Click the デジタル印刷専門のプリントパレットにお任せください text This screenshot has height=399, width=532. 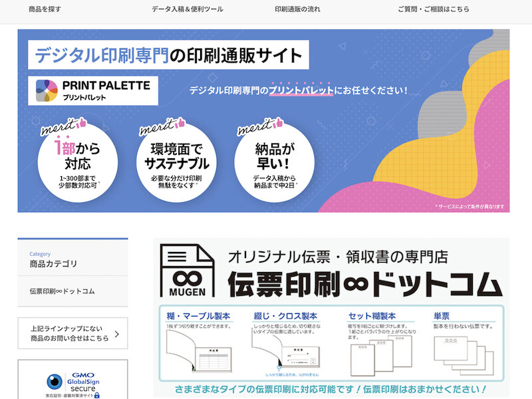pos(299,90)
